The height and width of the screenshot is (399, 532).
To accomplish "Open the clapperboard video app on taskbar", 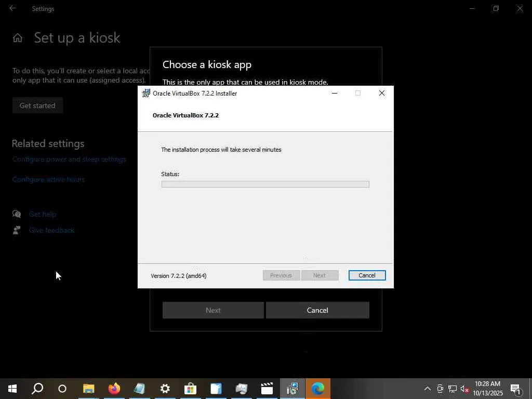I will [x=267, y=389].
